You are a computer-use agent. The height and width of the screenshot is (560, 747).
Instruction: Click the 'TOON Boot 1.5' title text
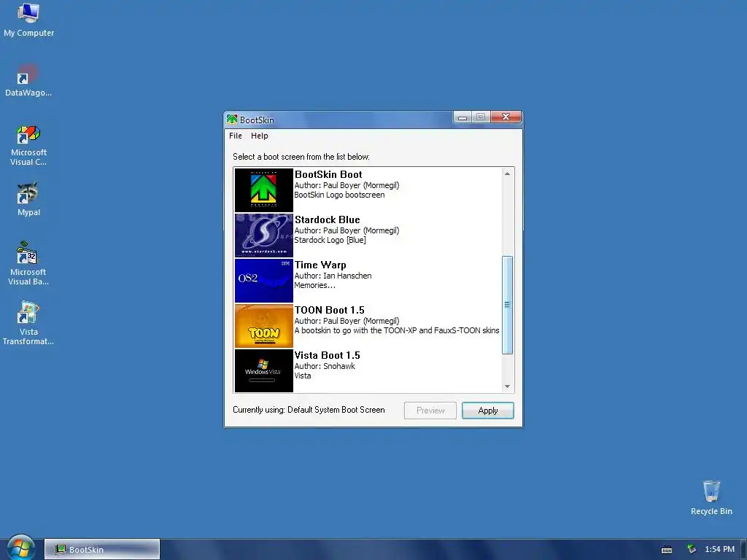329,310
